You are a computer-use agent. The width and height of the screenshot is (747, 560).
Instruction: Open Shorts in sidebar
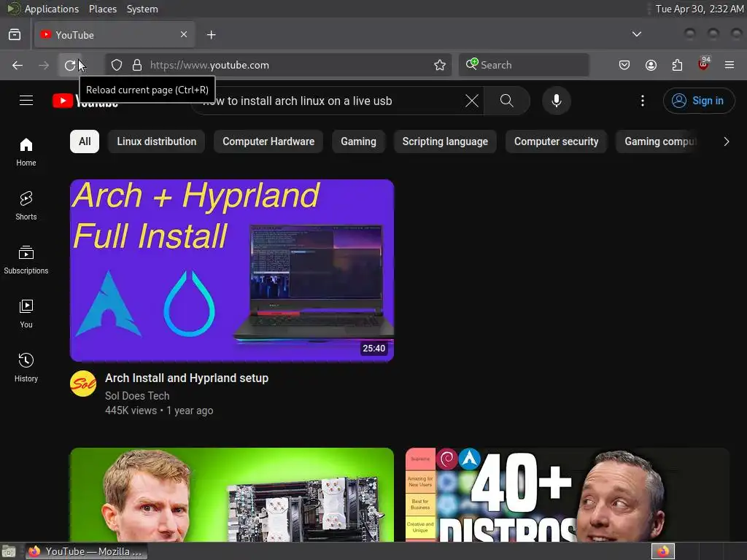point(26,206)
